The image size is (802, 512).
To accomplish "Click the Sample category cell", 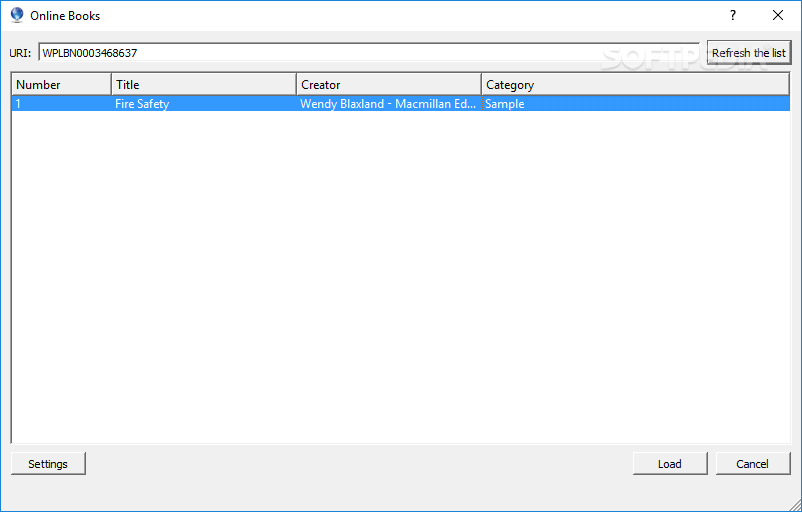I will tap(635, 103).
